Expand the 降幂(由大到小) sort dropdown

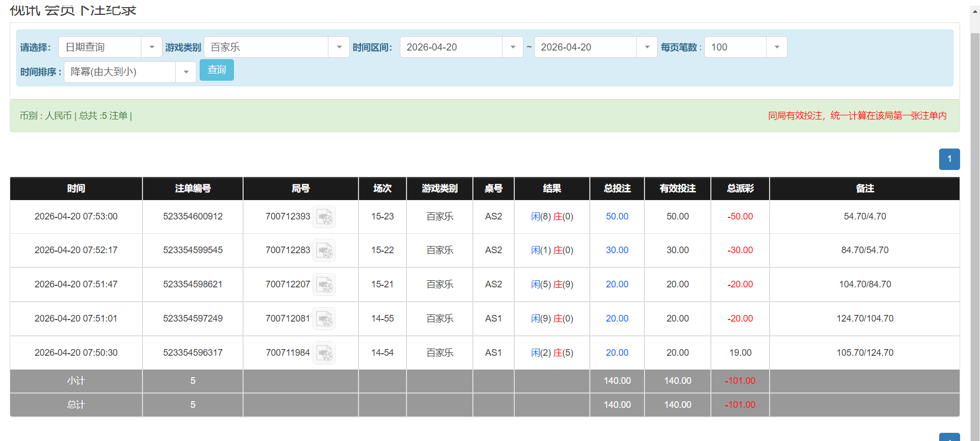(186, 72)
